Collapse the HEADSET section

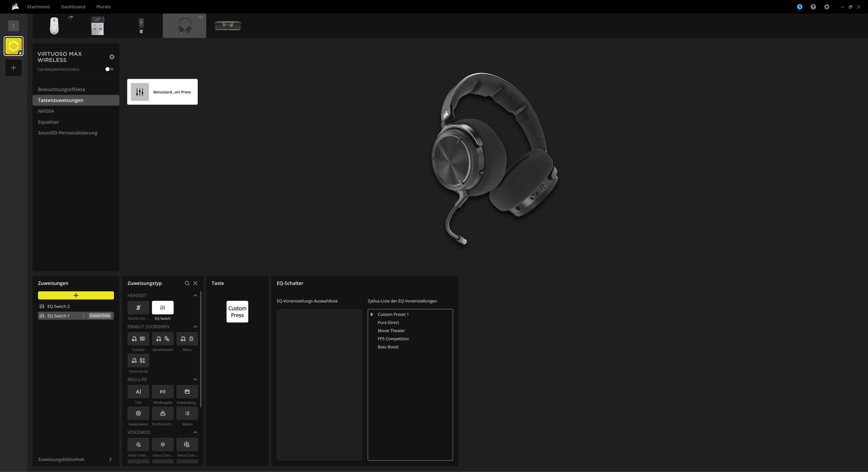coord(195,295)
